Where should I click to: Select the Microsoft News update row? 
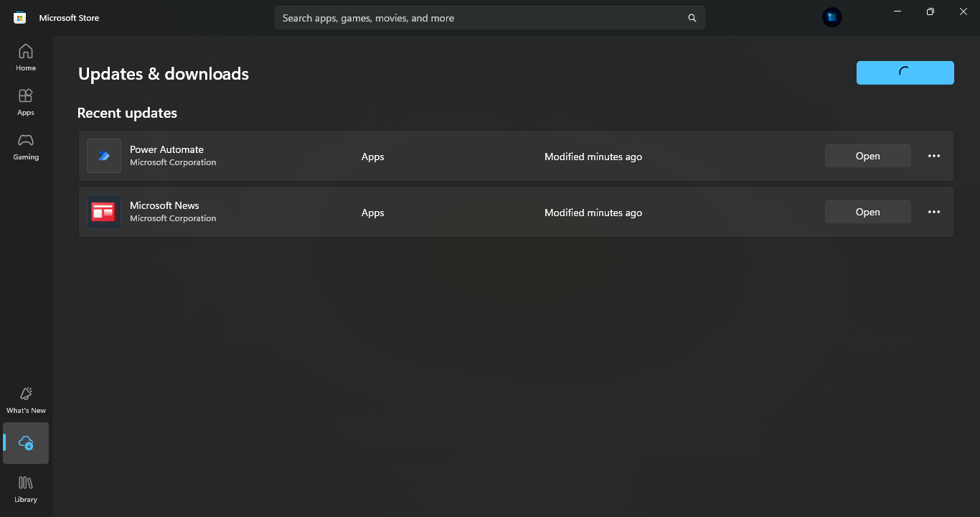click(x=502, y=212)
